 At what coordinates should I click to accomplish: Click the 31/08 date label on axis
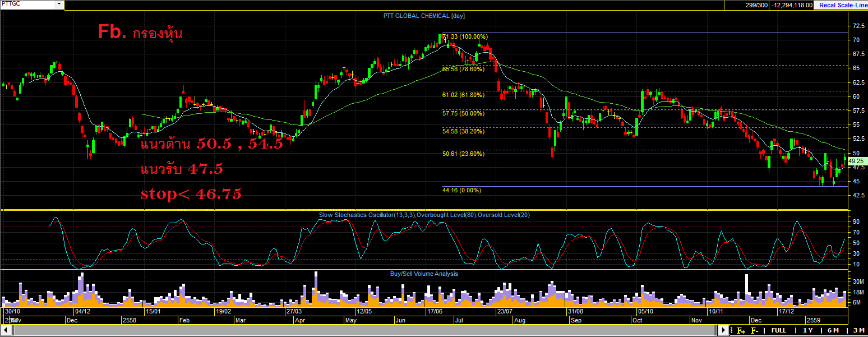click(575, 311)
